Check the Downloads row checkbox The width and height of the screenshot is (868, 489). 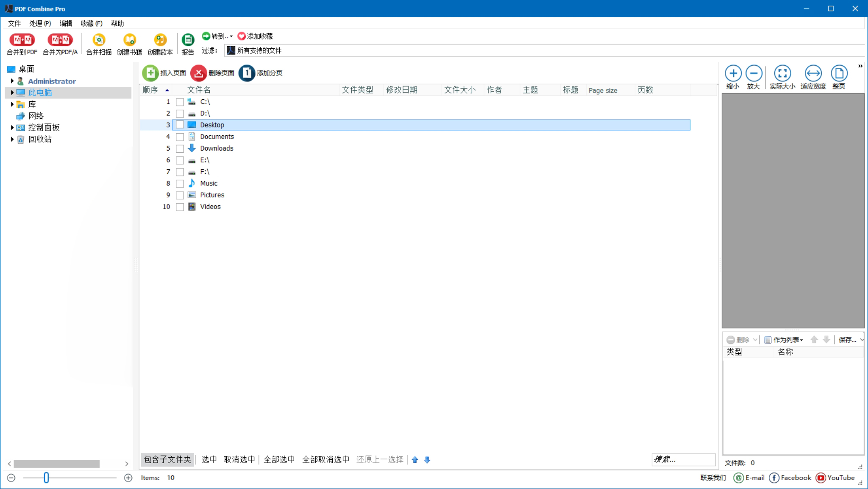point(180,148)
